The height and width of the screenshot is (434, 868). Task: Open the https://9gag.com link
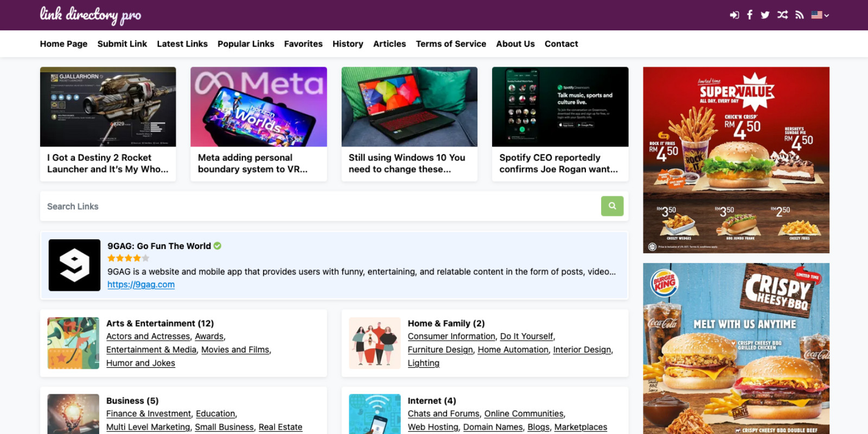(x=141, y=284)
